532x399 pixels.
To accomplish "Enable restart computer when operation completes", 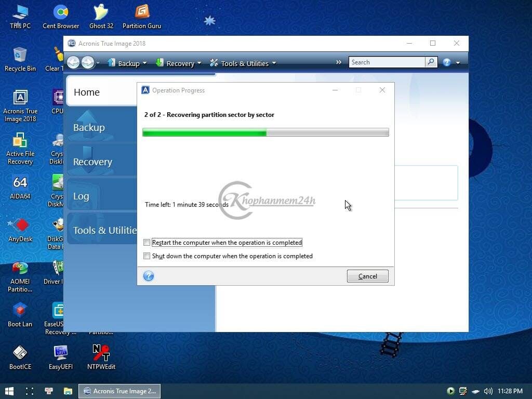I will tap(147, 243).
